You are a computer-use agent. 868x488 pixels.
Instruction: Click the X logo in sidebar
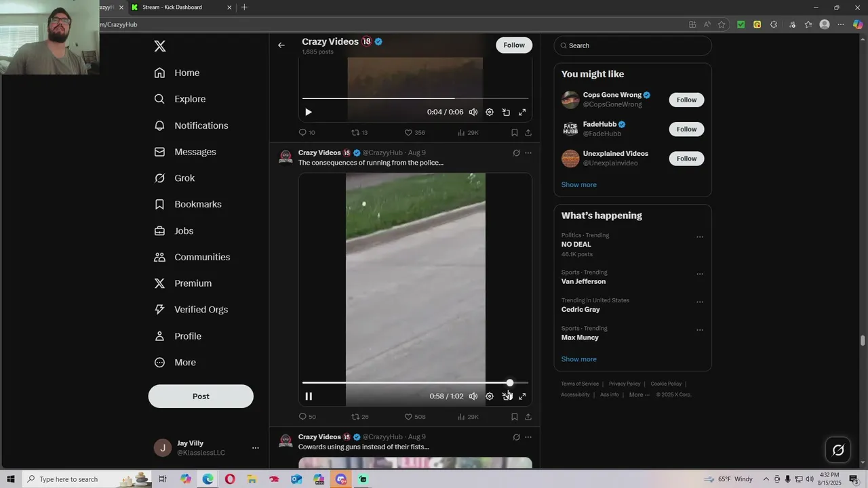tap(160, 46)
